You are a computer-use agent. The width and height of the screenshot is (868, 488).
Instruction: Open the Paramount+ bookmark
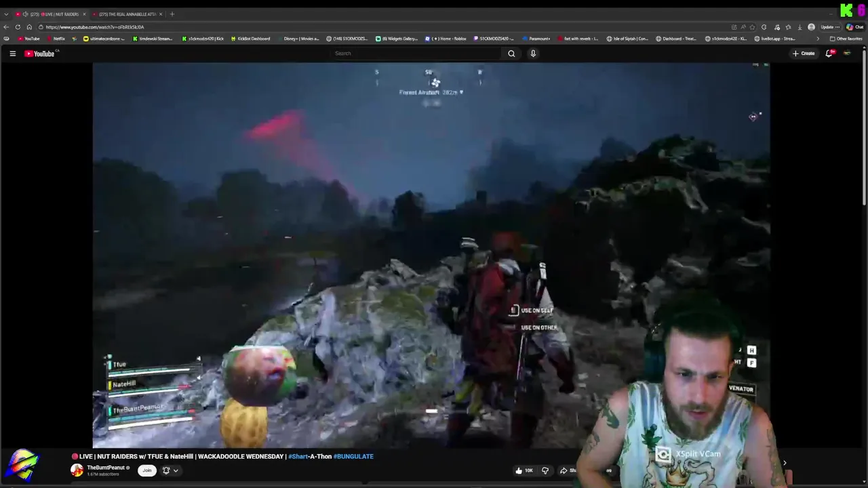click(536, 39)
